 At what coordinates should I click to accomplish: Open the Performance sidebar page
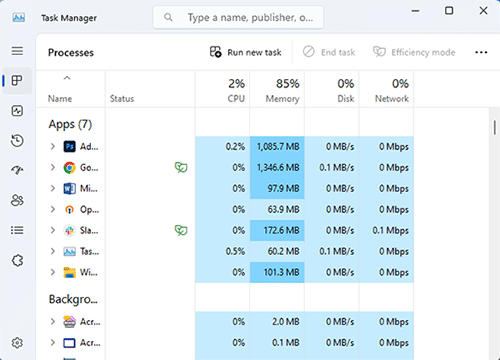[17, 111]
